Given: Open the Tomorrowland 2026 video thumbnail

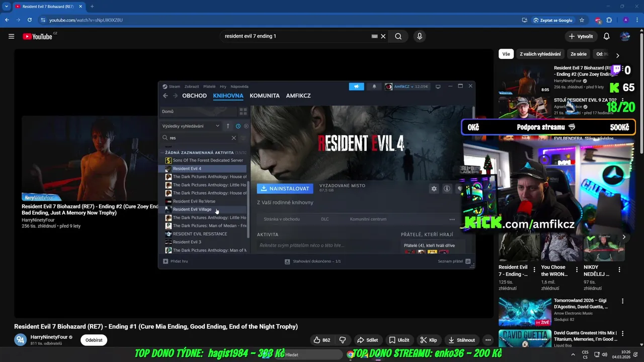Looking at the screenshot, I should 525,312.
